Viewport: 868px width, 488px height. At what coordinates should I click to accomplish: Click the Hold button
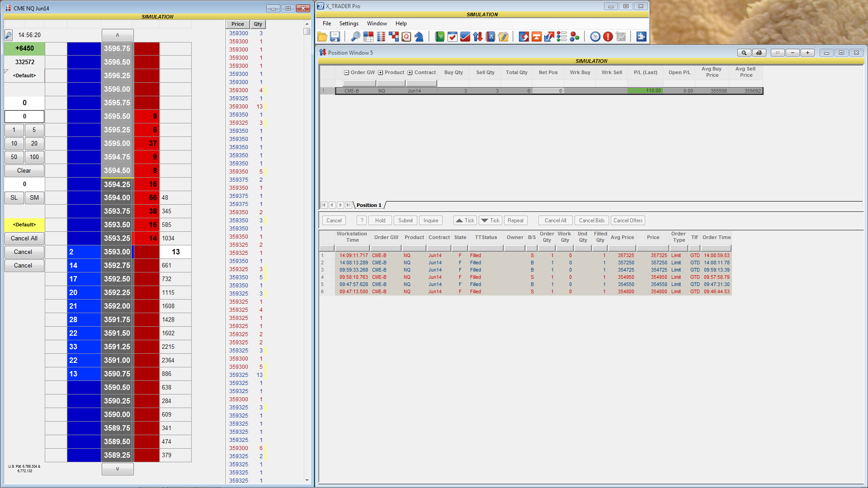[x=380, y=221]
